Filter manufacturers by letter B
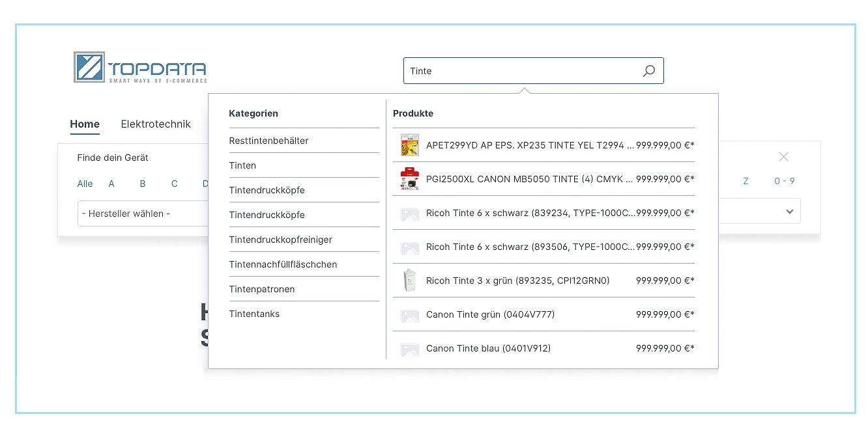 click(x=143, y=184)
